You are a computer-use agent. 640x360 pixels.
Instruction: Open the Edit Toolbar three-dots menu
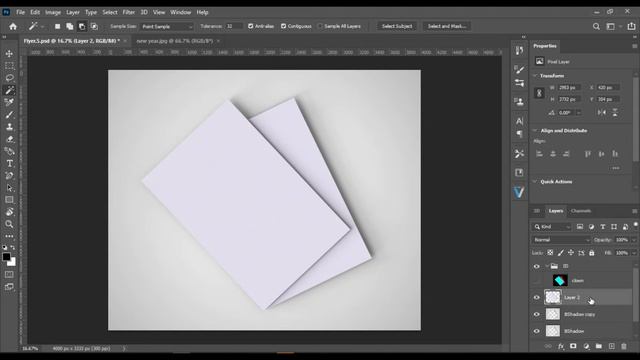tap(9, 236)
